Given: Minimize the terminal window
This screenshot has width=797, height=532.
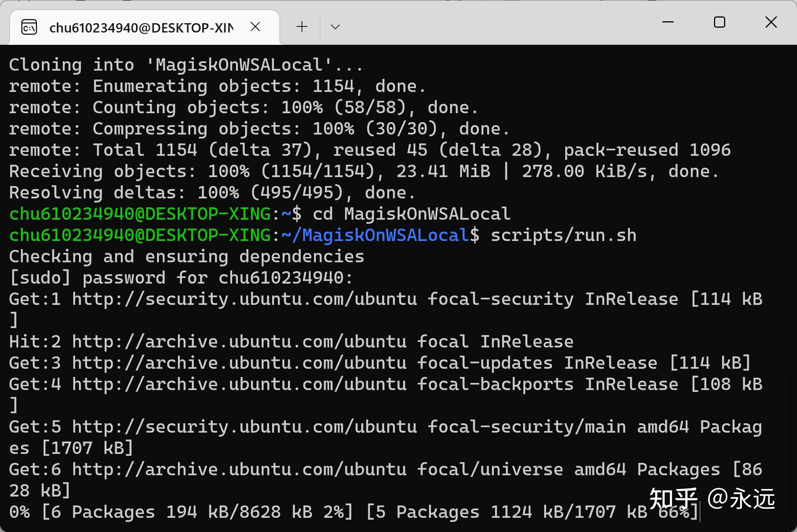Looking at the screenshot, I should click(668, 22).
